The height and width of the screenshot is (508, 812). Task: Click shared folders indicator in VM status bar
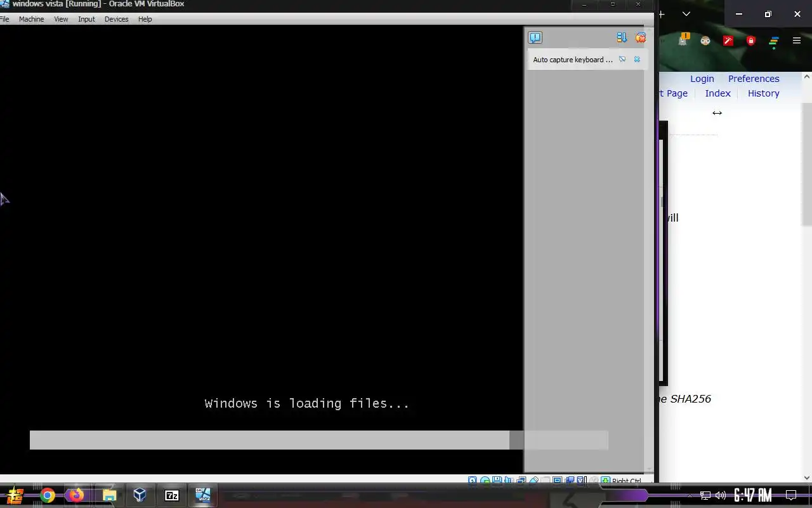[x=545, y=481]
